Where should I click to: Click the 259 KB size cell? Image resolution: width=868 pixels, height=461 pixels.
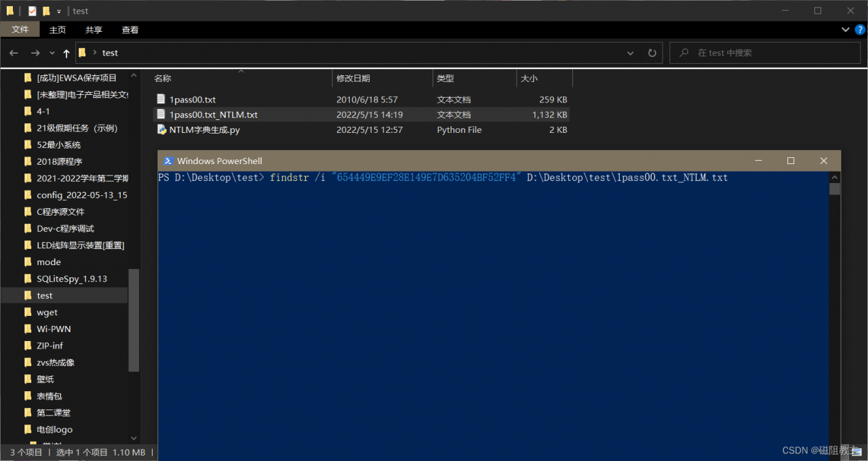(x=553, y=100)
